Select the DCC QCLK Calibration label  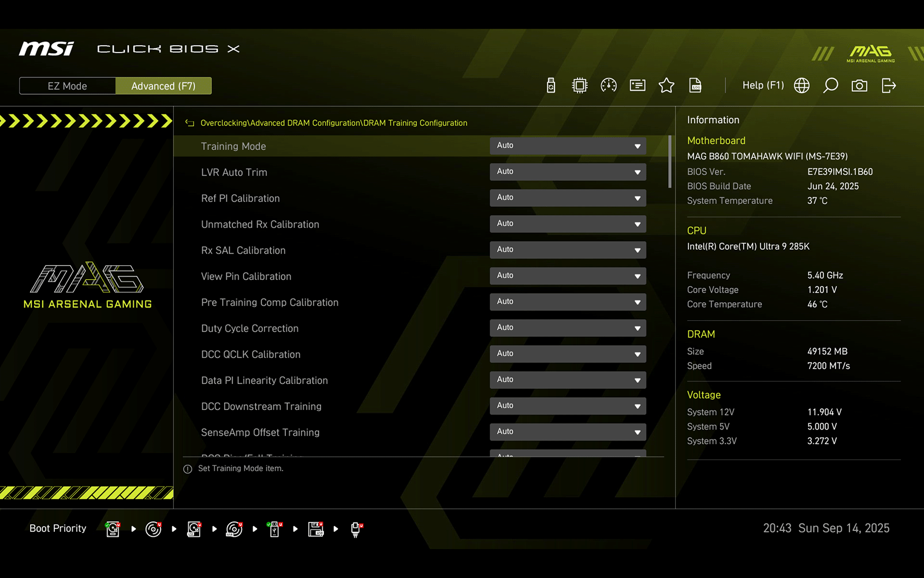(251, 354)
